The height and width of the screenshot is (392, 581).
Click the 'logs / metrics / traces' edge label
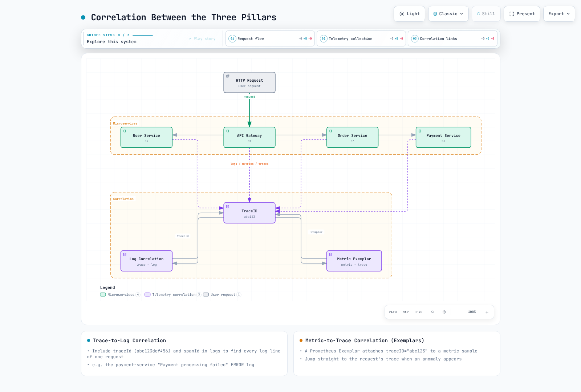pyautogui.click(x=249, y=164)
